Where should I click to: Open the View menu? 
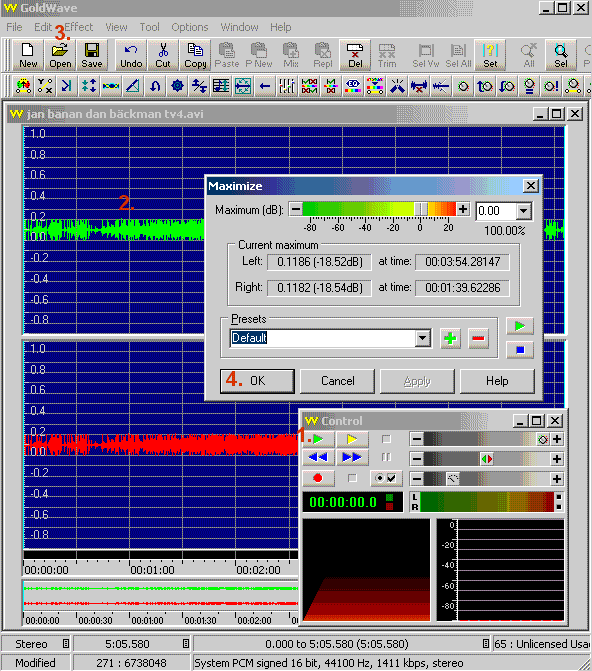tap(116, 27)
